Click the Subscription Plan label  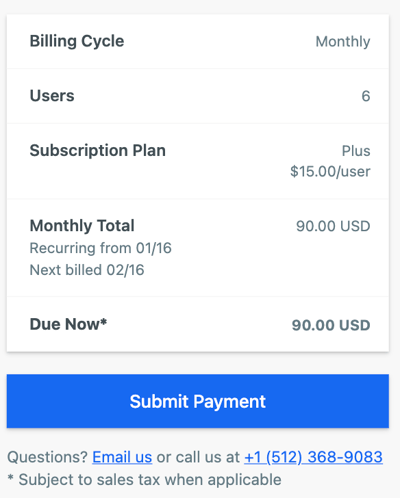pos(98,151)
